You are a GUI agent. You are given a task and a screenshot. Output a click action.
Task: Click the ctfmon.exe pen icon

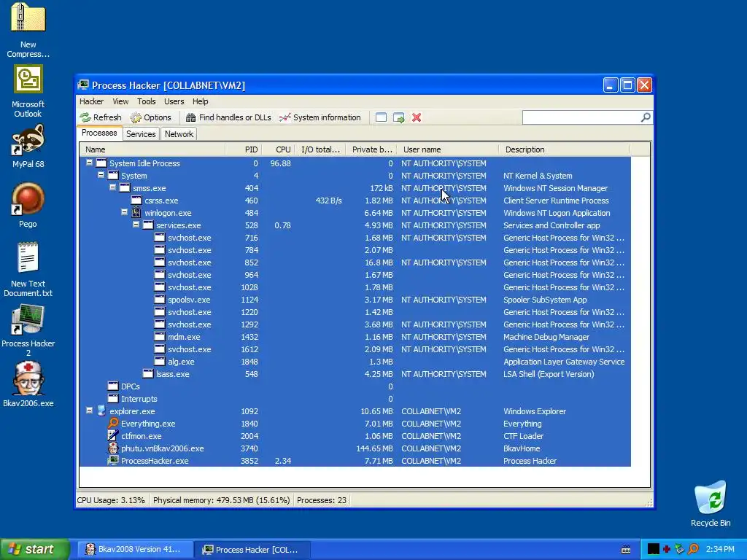pos(113,435)
